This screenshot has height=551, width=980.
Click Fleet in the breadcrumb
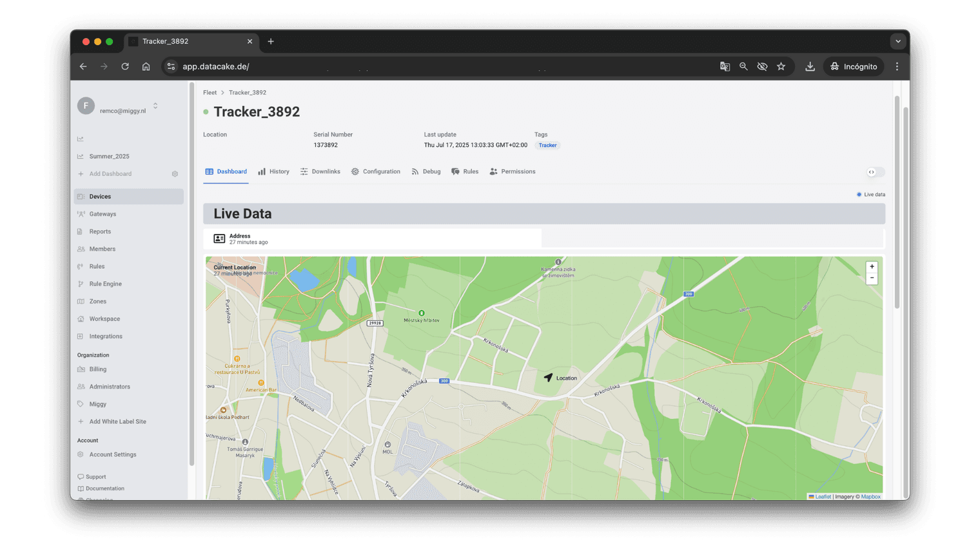(210, 93)
